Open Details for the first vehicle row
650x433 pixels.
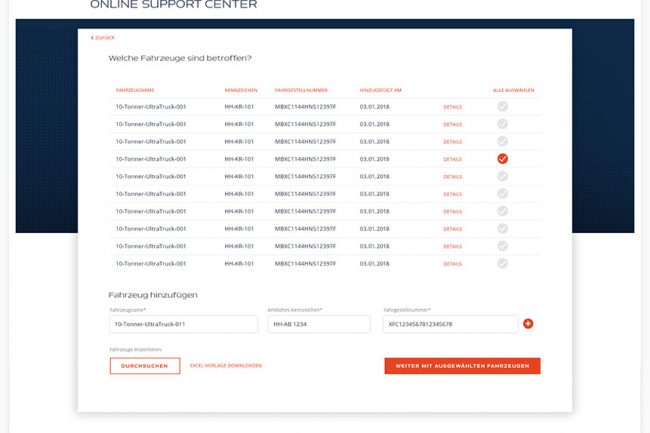click(452, 108)
